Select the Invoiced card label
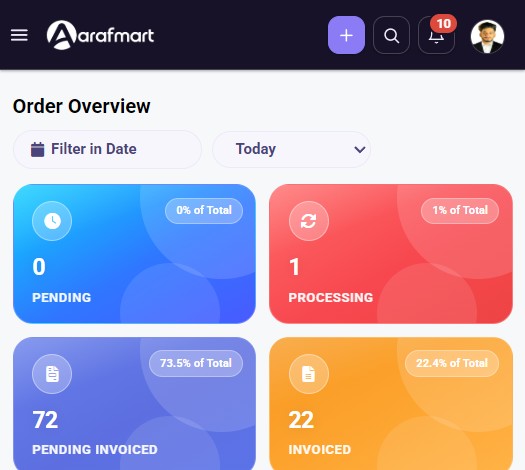The image size is (525, 470). 320,450
